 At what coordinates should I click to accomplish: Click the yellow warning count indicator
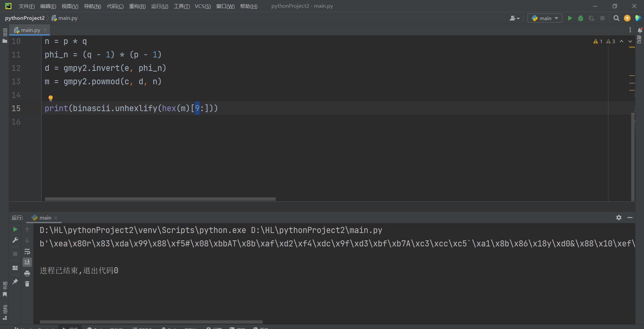coord(598,41)
